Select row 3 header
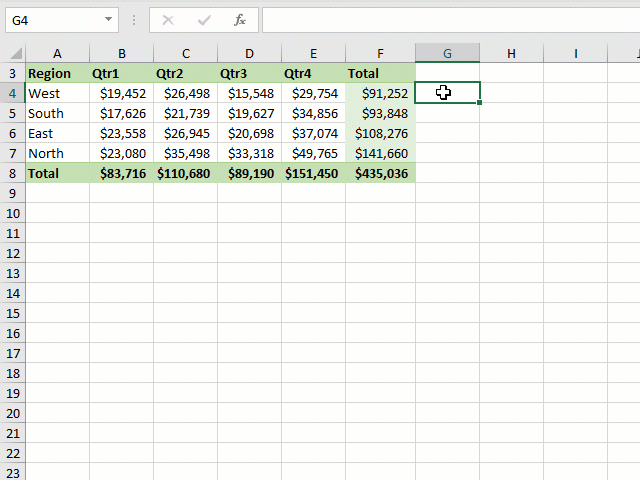This screenshot has height=480, width=640. [x=12, y=73]
